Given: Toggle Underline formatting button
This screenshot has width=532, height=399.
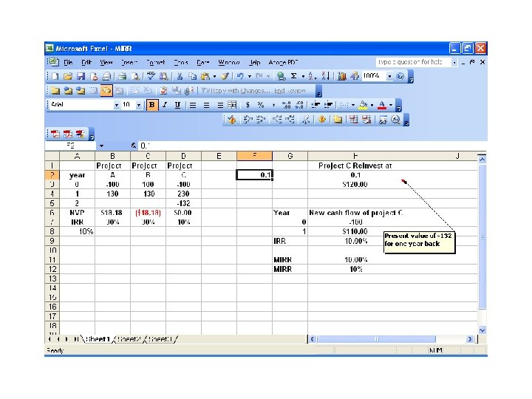Looking at the screenshot, I should pos(177,105).
